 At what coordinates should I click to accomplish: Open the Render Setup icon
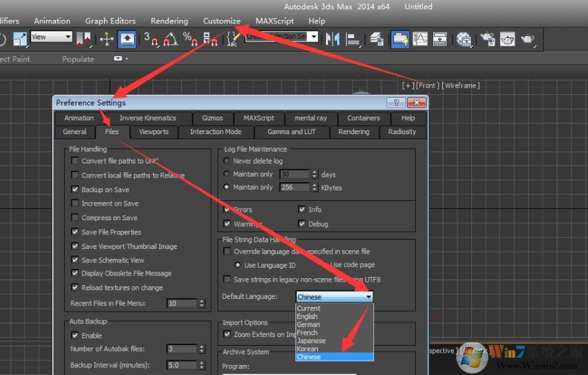pyautogui.click(x=487, y=39)
